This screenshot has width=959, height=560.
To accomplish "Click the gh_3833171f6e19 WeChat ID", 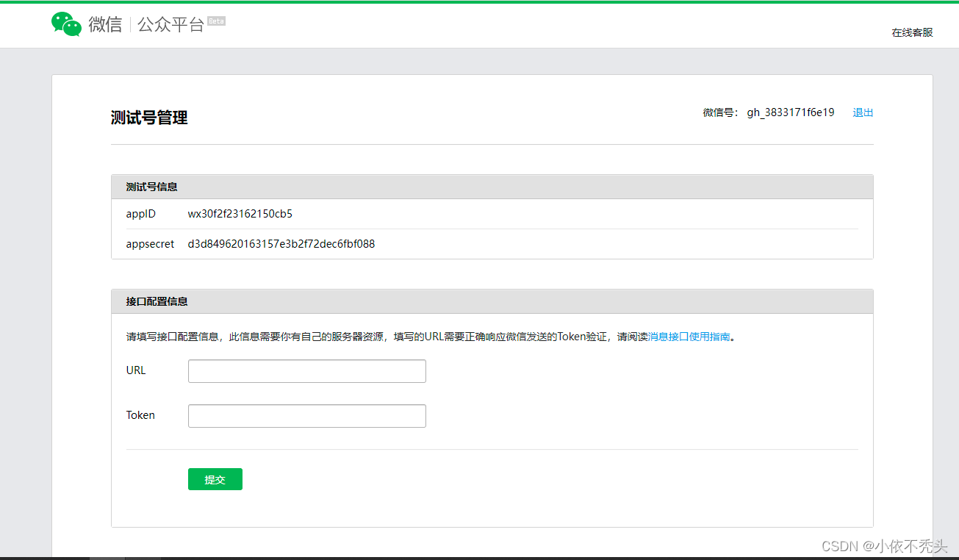I will (x=791, y=112).
